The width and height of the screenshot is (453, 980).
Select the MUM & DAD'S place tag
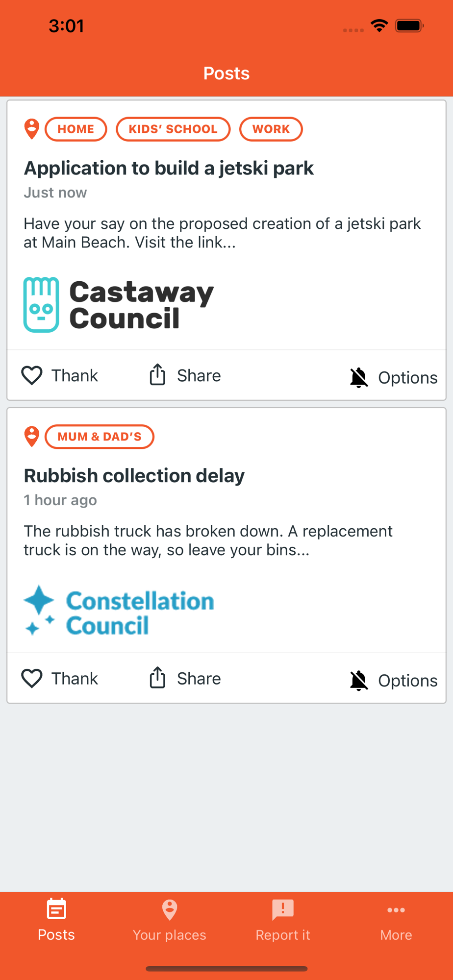click(100, 437)
